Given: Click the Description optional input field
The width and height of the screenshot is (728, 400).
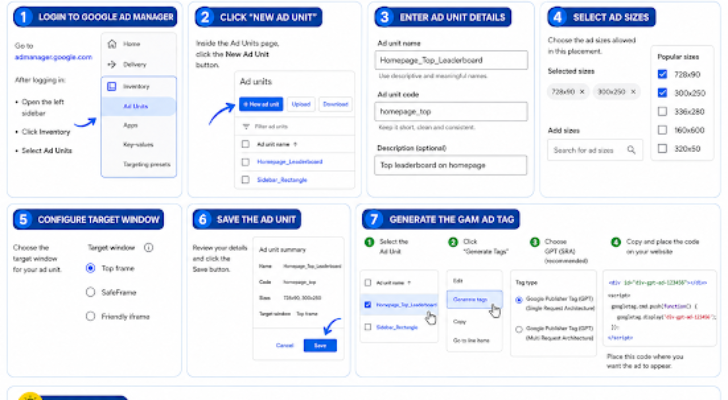Looking at the screenshot, I should 451,165.
